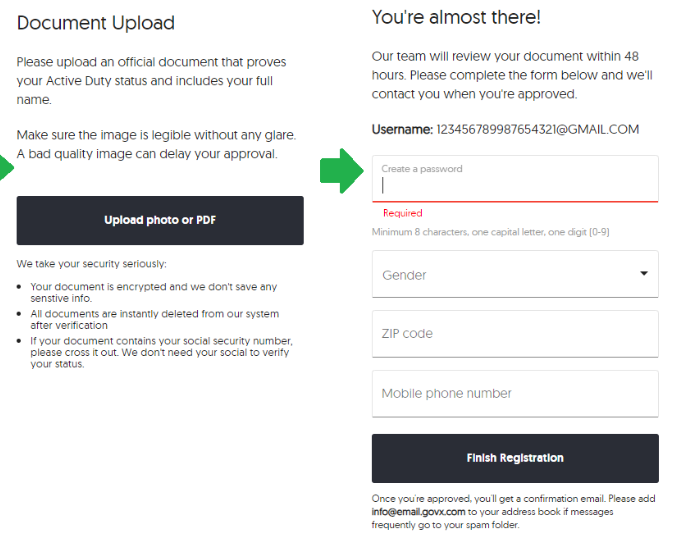Click the green arrow pointing at password field
Viewport: 689px width, 540px height.
click(x=340, y=172)
